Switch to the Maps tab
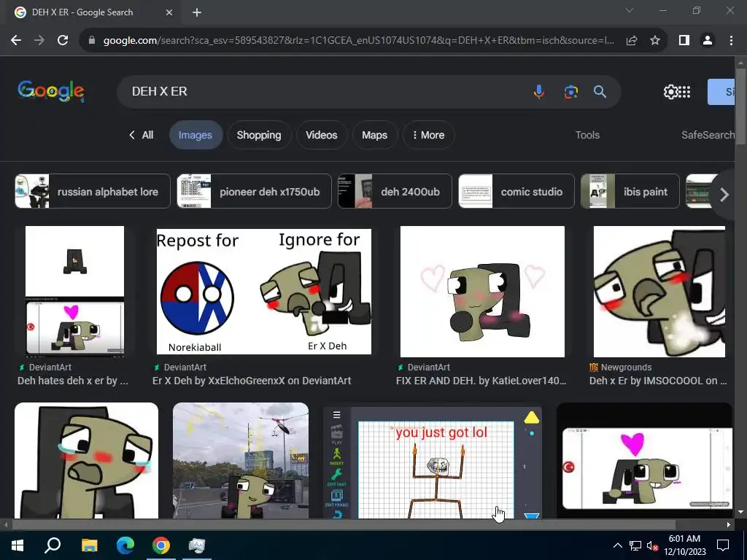Viewport: 747px width, 560px height. point(374,135)
